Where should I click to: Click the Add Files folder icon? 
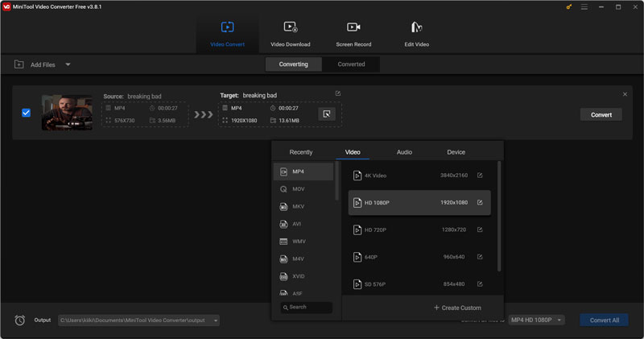pos(19,64)
